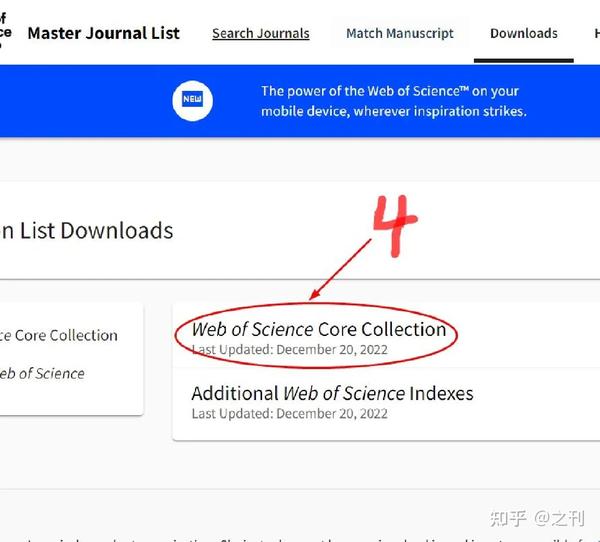
Task: Open the Match Manuscript page
Action: point(399,34)
